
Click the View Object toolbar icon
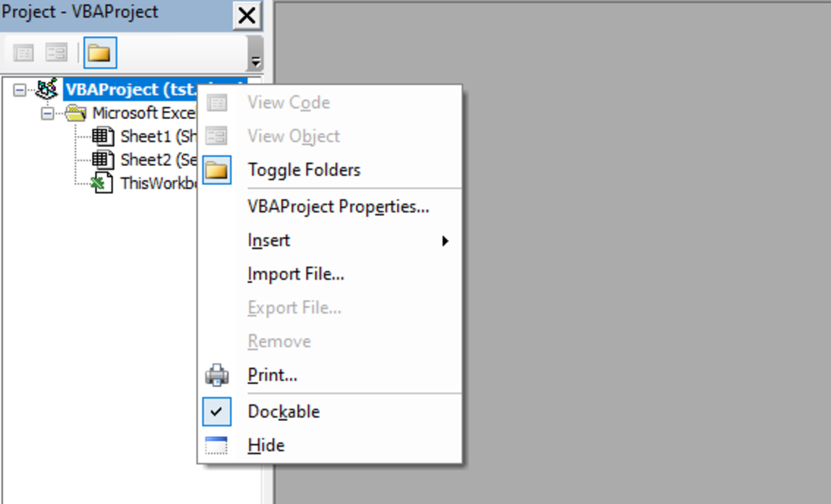[56, 53]
